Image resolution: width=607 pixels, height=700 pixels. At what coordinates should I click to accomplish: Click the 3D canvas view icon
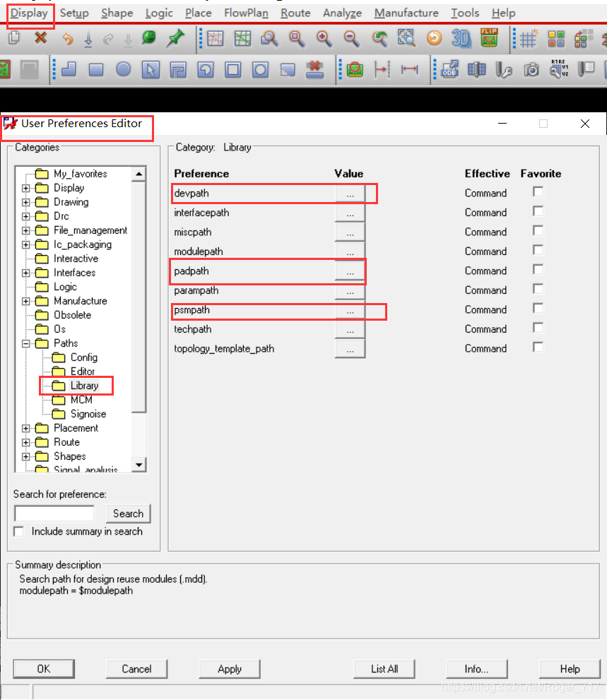click(x=461, y=39)
